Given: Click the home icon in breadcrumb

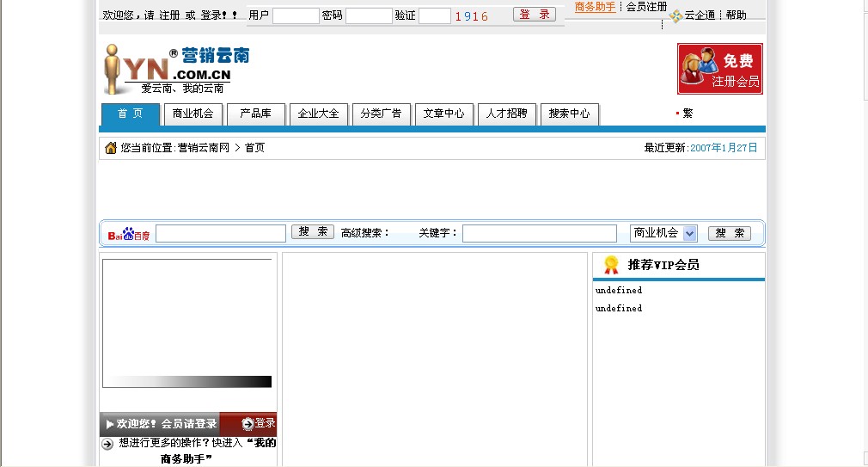Looking at the screenshot, I should (x=111, y=147).
